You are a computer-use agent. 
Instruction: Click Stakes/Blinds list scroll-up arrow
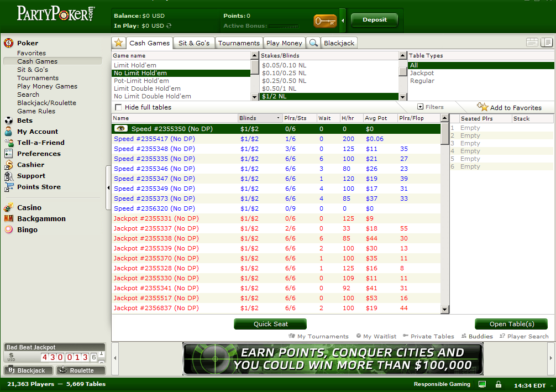tap(402, 55)
